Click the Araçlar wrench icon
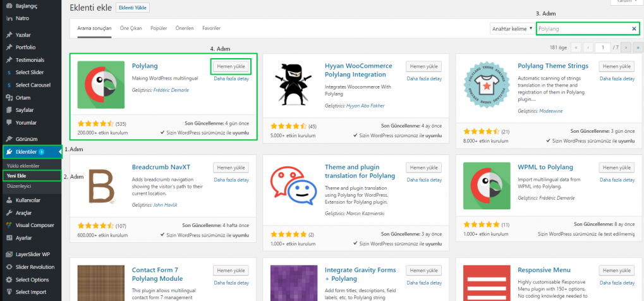The image size is (644, 301). [x=9, y=213]
